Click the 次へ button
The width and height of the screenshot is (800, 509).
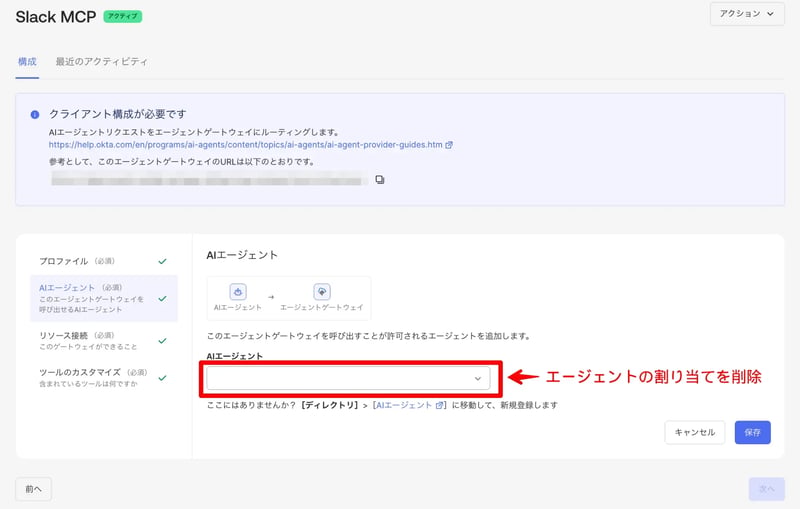[x=766, y=489]
